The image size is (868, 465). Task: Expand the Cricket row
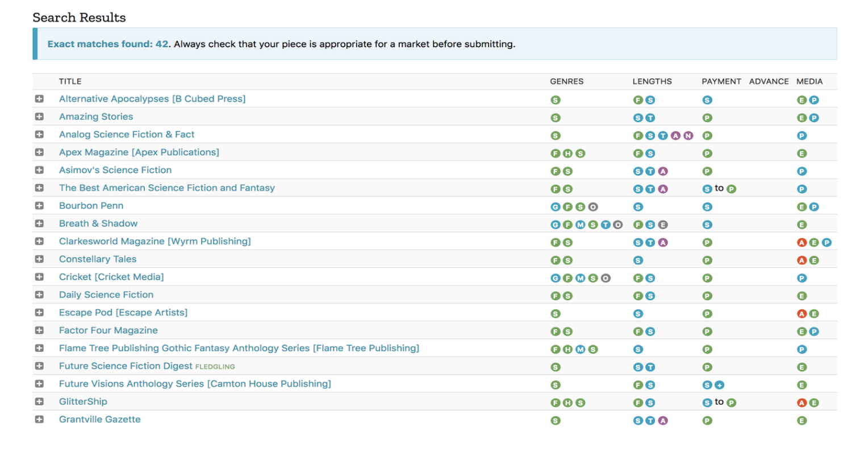tap(39, 277)
